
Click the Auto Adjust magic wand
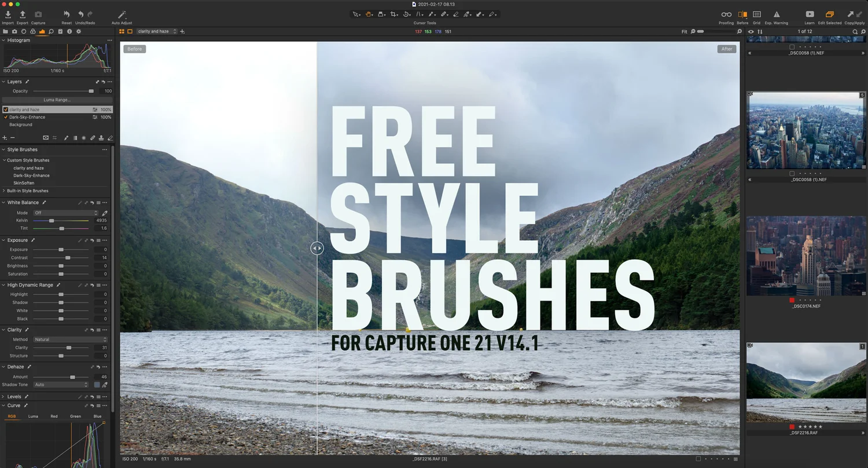point(122,14)
